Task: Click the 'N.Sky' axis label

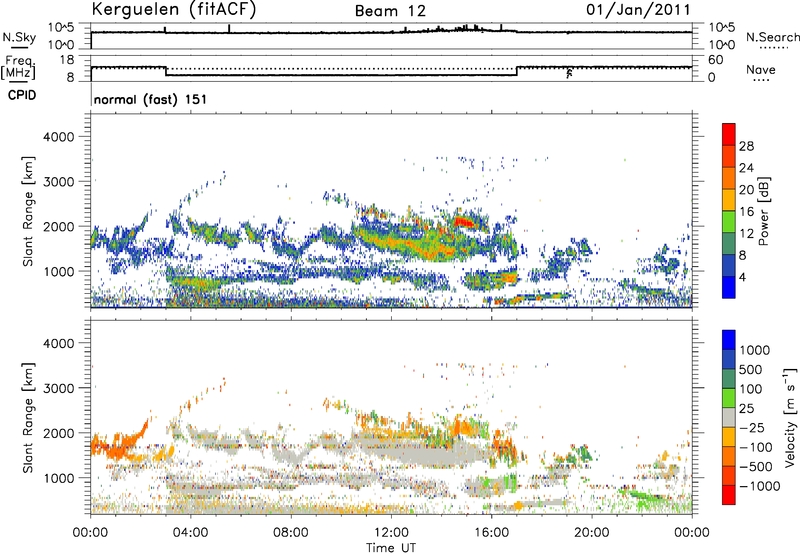Action: coord(19,37)
